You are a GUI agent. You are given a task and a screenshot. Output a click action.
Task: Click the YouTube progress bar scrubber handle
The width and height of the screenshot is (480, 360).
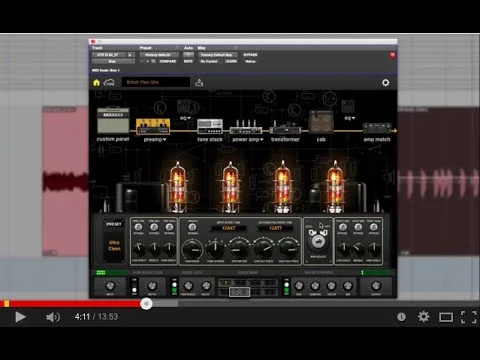(x=146, y=304)
